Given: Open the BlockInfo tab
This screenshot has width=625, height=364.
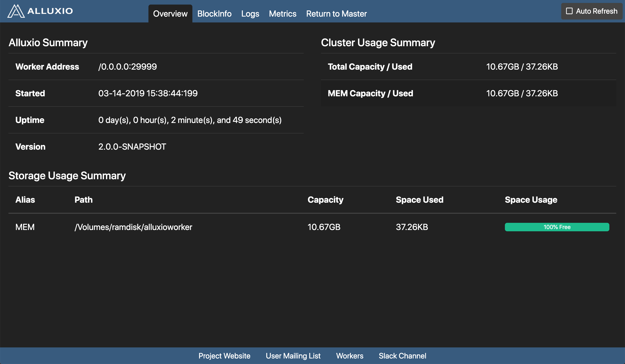Looking at the screenshot, I should tap(214, 14).
